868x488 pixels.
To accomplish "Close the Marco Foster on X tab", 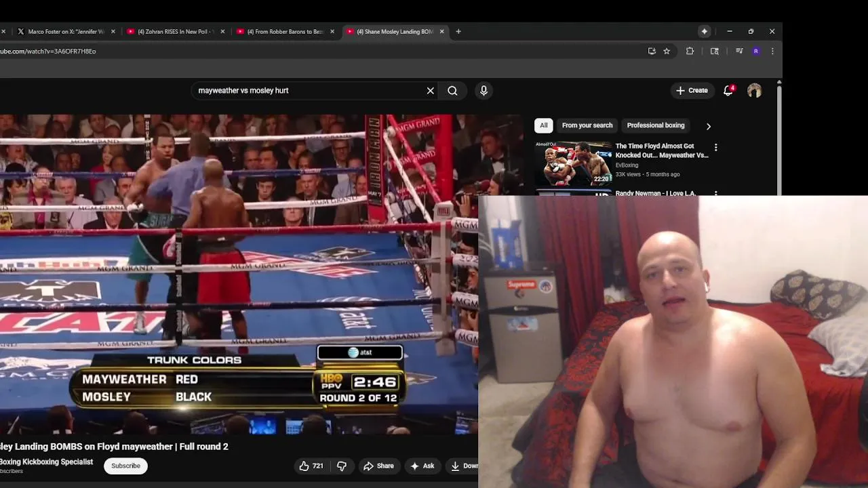I will pos(113,31).
